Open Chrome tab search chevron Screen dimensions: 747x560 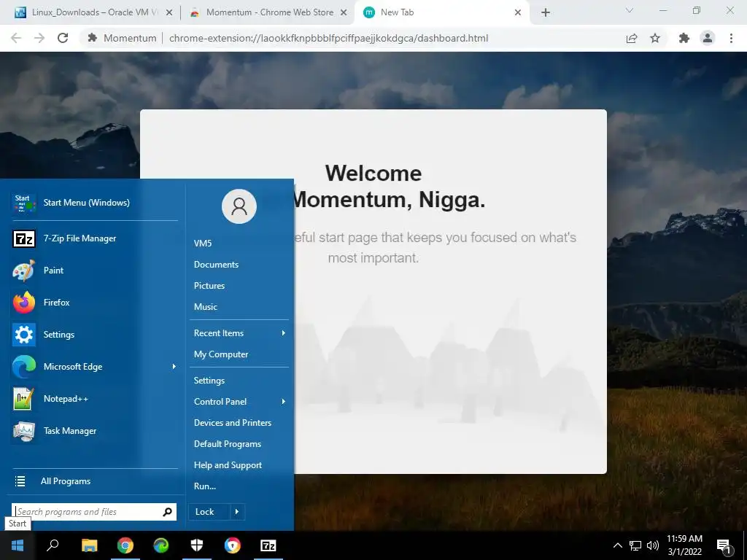click(630, 10)
